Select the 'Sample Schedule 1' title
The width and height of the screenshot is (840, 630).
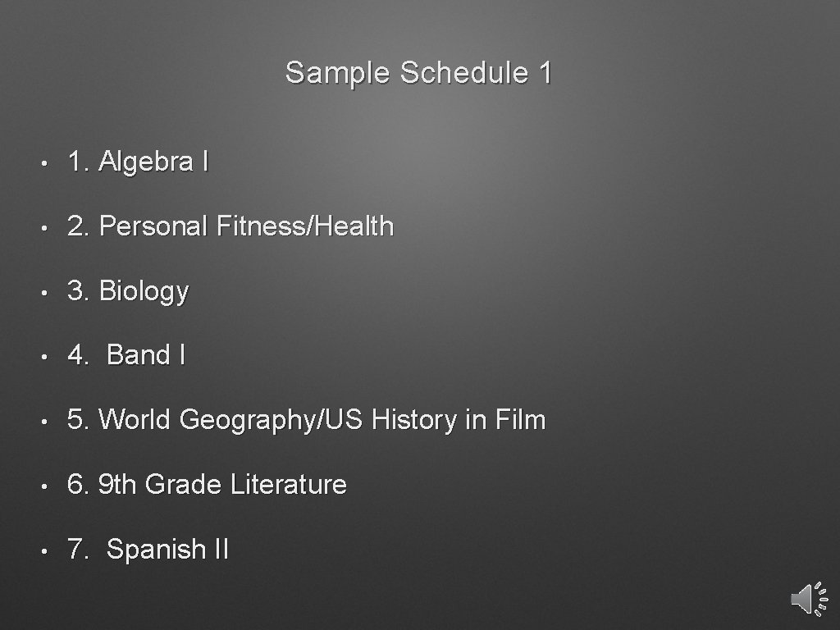[418, 73]
